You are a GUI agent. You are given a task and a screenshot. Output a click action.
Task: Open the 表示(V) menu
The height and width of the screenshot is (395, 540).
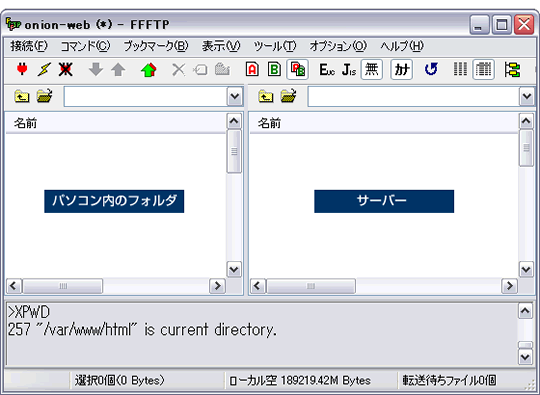[x=221, y=46]
